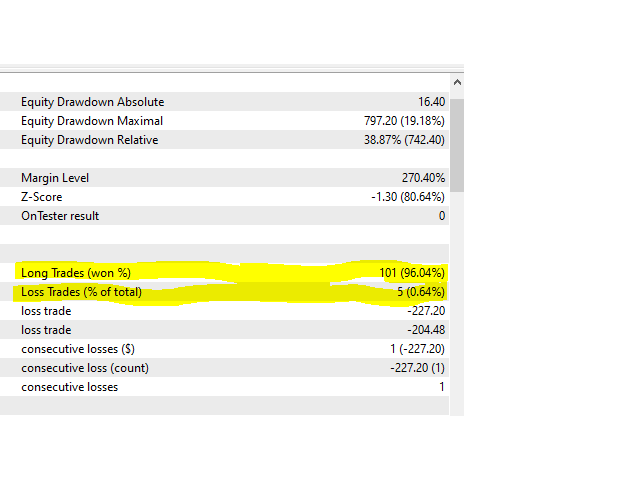Image resolution: width=640 pixels, height=480 pixels.
Task: Select the highlighted Long Trades (won %) label
Action: tap(76, 273)
